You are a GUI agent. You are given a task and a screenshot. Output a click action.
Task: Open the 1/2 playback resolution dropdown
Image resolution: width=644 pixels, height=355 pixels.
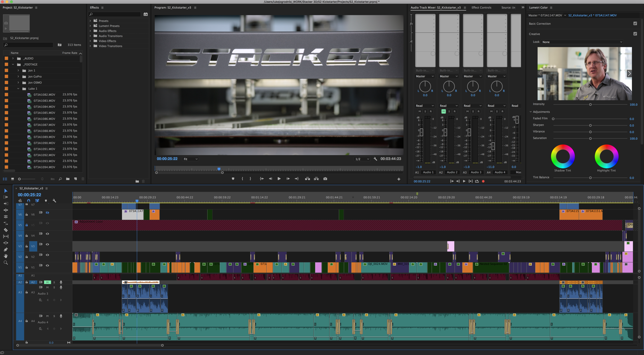pyautogui.click(x=362, y=159)
